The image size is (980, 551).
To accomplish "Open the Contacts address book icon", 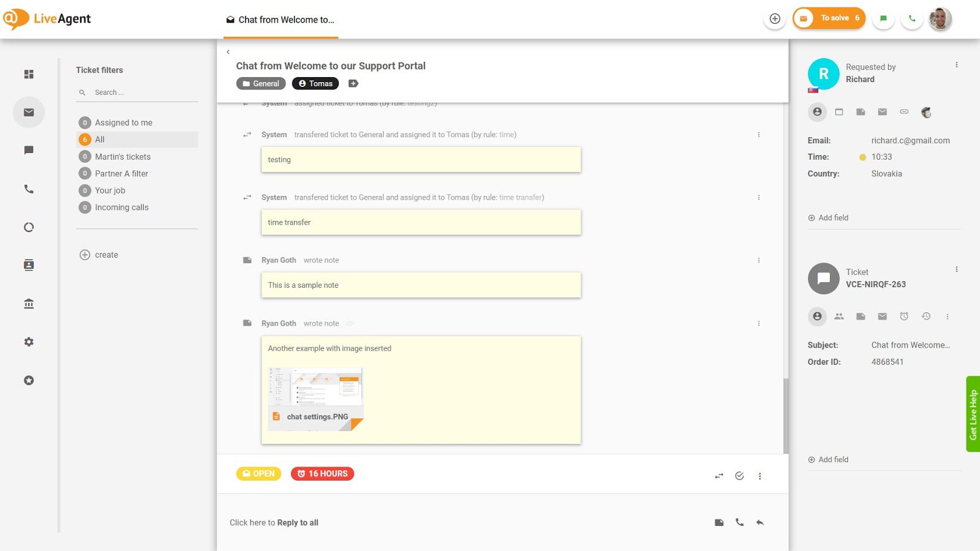I will point(28,265).
